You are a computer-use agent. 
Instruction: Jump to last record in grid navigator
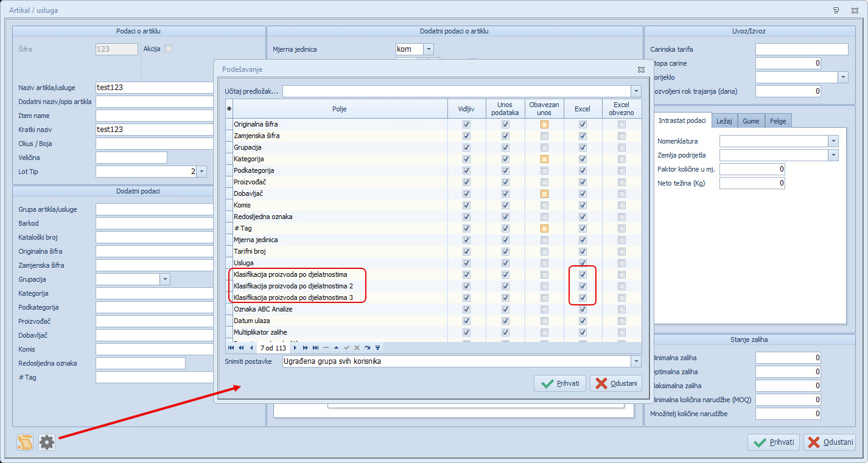point(315,348)
